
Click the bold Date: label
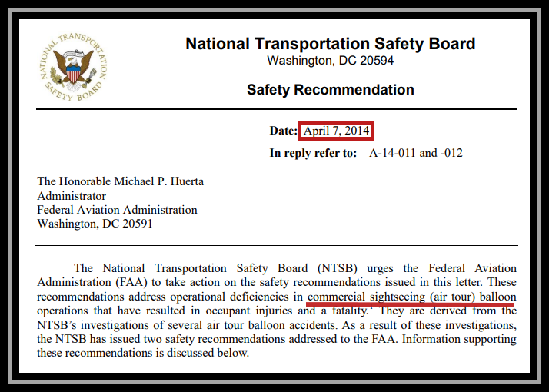pos(284,131)
